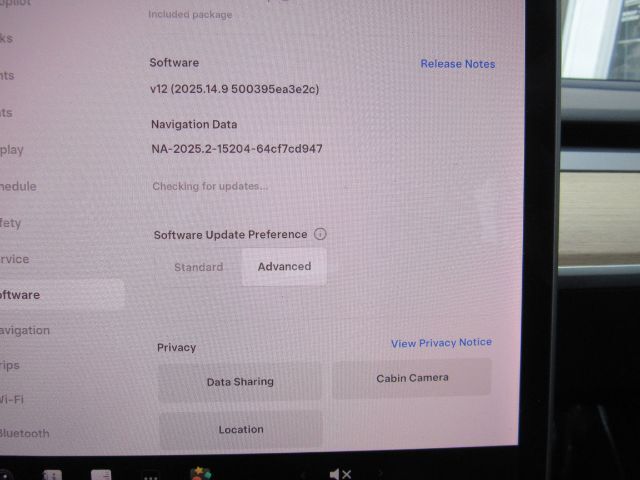Open the Release Notes link

coord(458,64)
